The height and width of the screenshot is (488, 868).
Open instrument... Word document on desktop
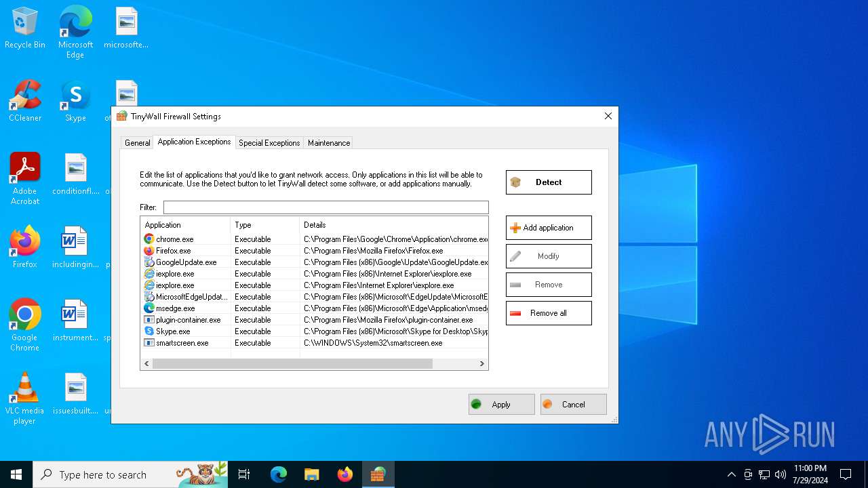[75, 321]
